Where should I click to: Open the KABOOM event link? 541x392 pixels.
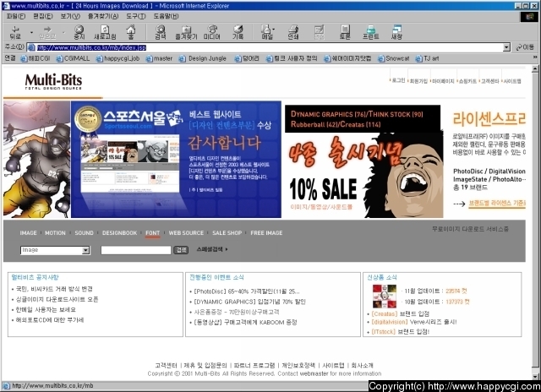pos(245,323)
